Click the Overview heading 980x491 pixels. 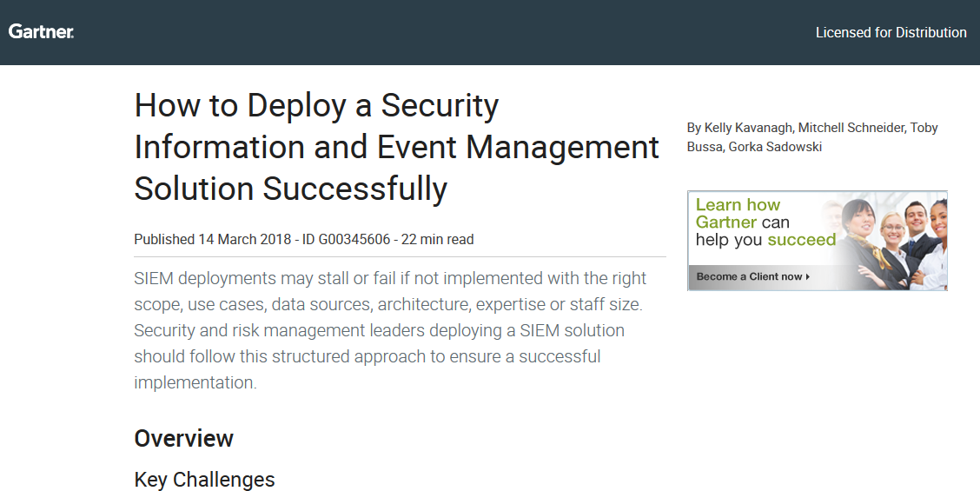(184, 439)
